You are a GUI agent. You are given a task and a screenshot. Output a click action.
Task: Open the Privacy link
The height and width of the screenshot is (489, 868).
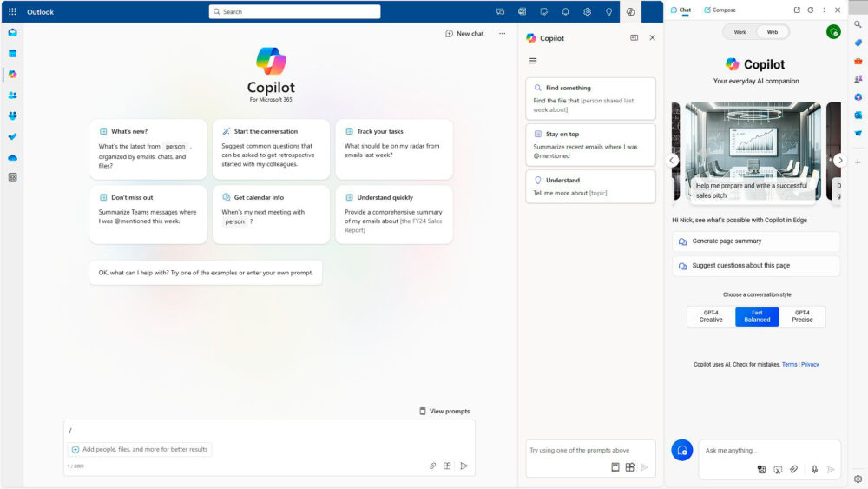pos(809,365)
